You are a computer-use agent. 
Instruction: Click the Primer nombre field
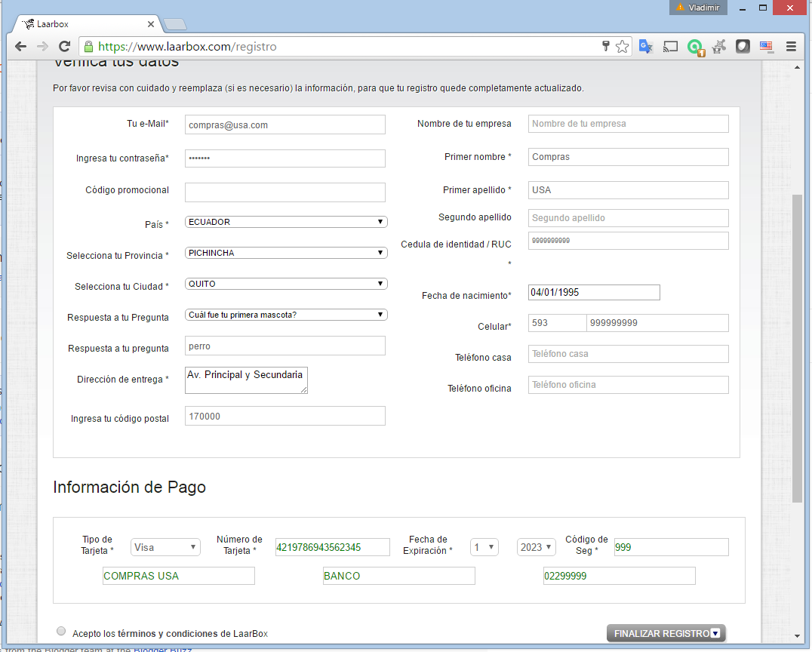628,157
